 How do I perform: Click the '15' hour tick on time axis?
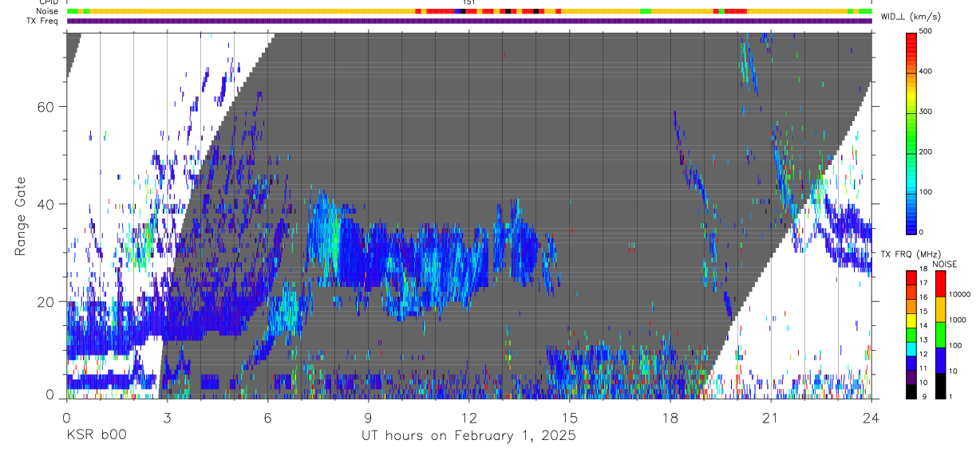pyautogui.click(x=569, y=418)
